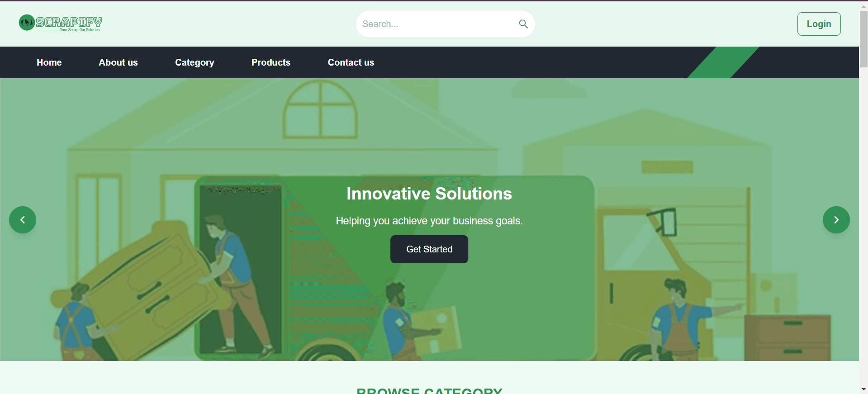Open the Category menu
Screen dimensions: 868x394
[194, 62]
